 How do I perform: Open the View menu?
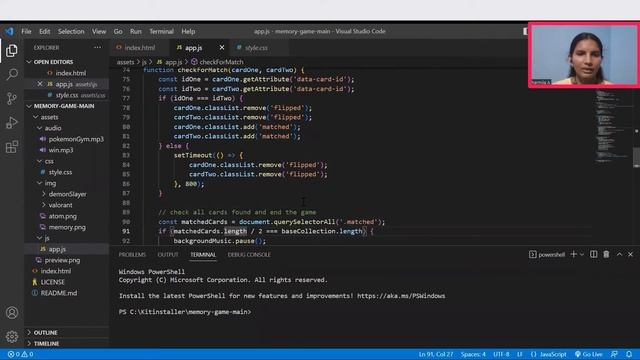[x=99, y=31]
